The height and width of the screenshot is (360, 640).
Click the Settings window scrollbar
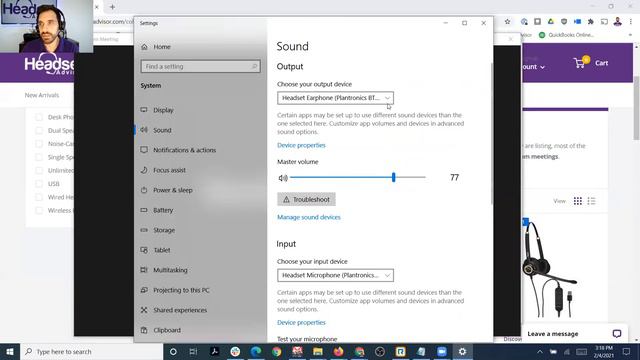coord(491,133)
